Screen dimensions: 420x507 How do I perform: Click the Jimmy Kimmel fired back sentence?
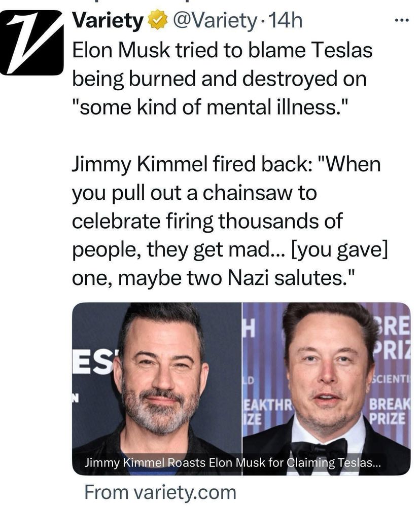click(229, 221)
